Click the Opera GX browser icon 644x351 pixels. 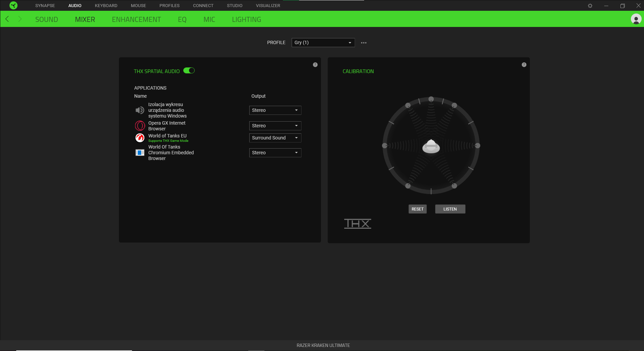[x=140, y=126]
